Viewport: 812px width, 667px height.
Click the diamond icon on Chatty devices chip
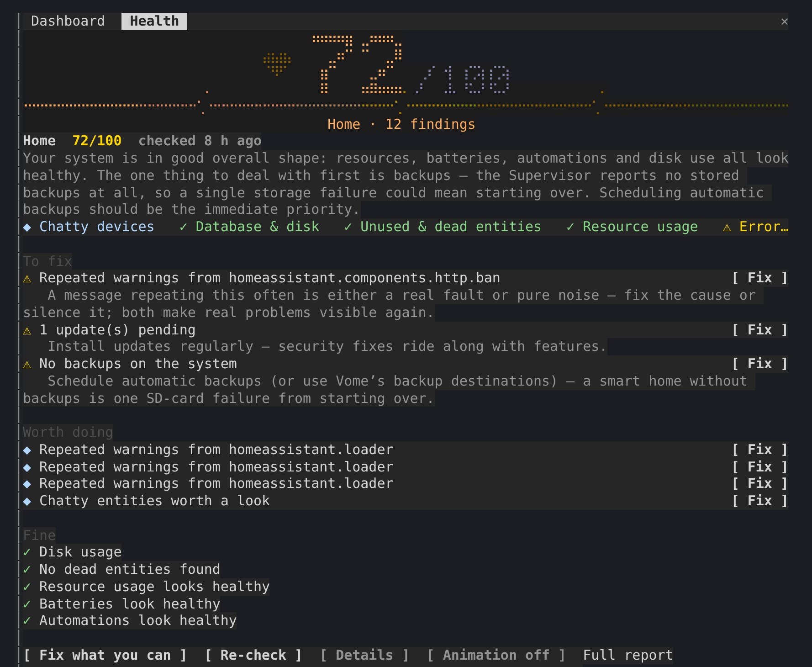coord(27,228)
